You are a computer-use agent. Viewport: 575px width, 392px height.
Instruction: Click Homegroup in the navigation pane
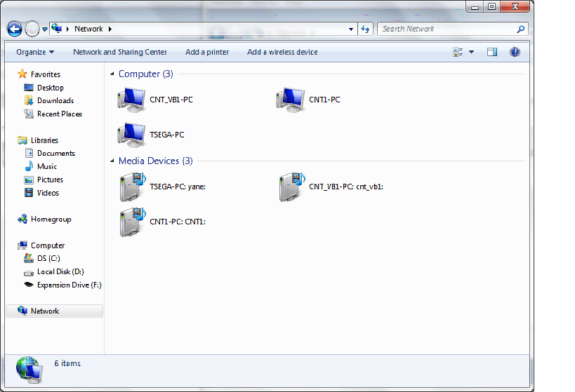[51, 219]
